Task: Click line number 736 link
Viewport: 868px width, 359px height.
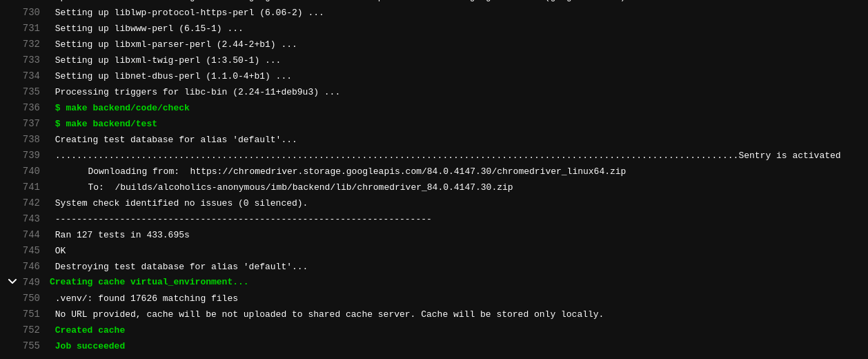Action: (x=31, y=108)
